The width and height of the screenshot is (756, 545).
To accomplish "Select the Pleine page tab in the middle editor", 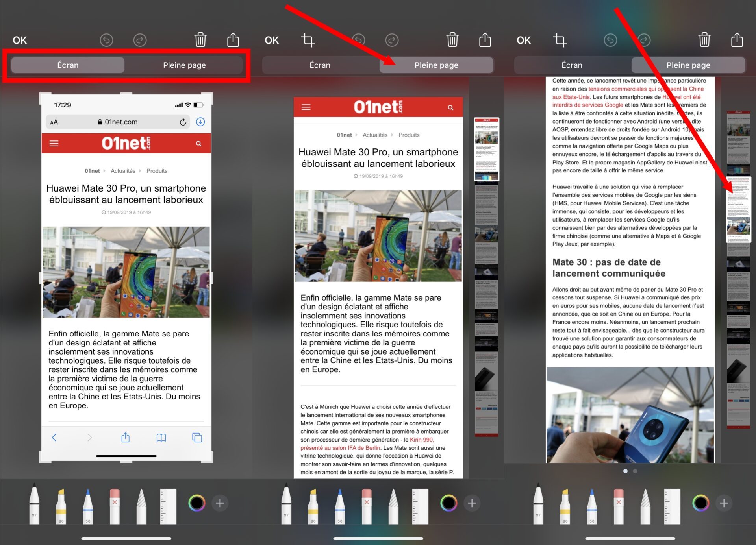I will pos(436,65).
